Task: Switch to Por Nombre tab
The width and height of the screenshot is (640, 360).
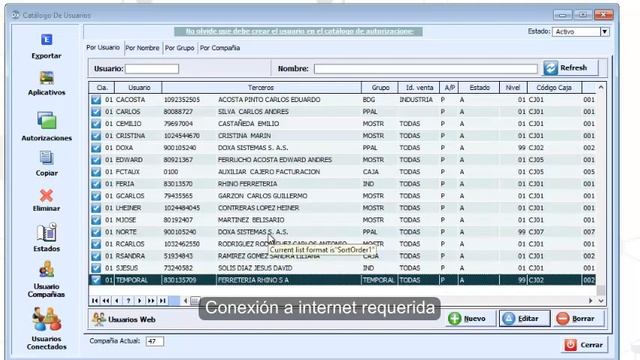Action: [142, 48]
